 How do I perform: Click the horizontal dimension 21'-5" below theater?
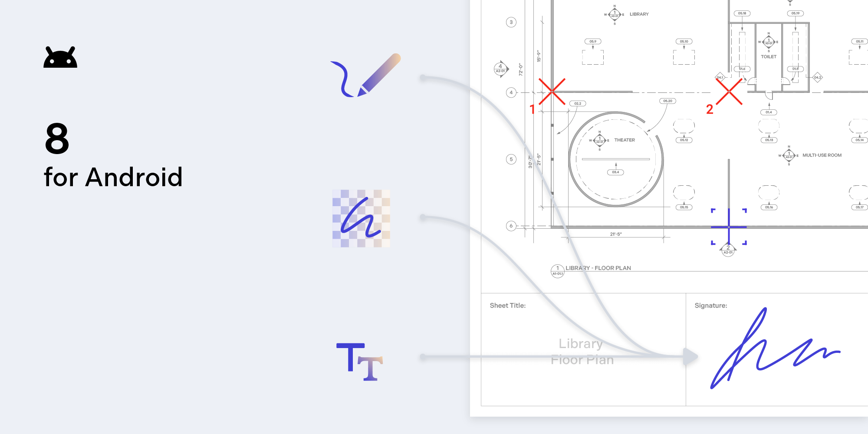pos(616,234)
